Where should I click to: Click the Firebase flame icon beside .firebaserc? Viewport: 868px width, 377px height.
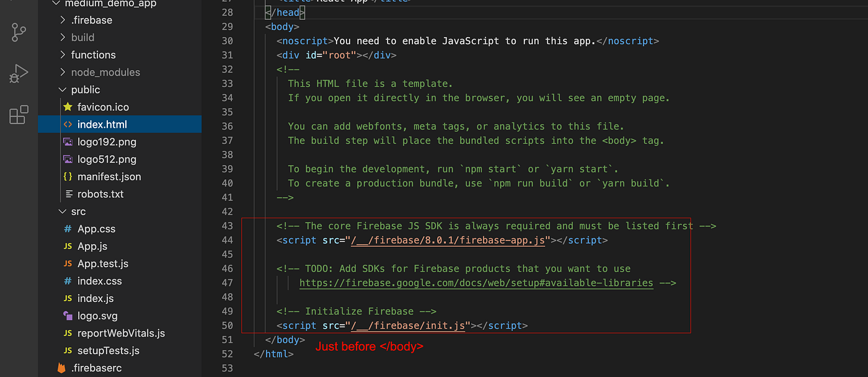point(61,368)
